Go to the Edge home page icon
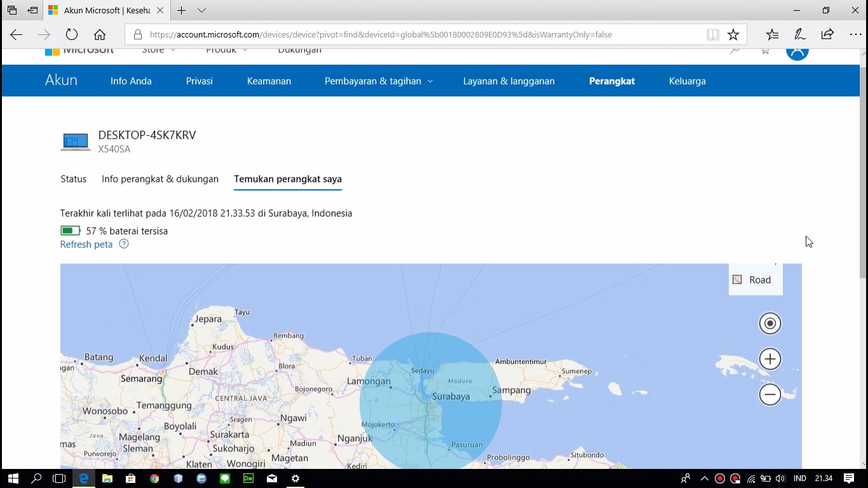Viewport: 868px width, 488px height. pyautogui.click(x=100, y=35)
